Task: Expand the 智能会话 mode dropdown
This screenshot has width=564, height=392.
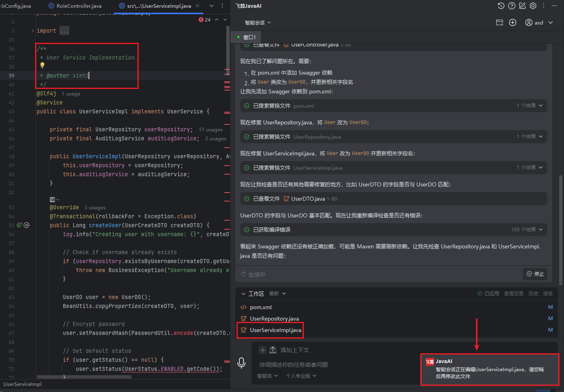Action: [x=258, y=23]
